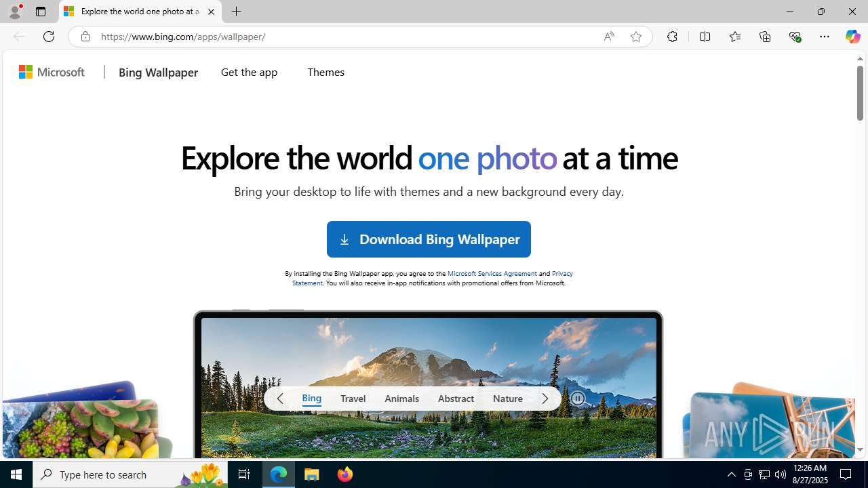The width and height of the screenshot is (868, 488).
Task: Open the network status tray icon
Action: click(764, 474)
